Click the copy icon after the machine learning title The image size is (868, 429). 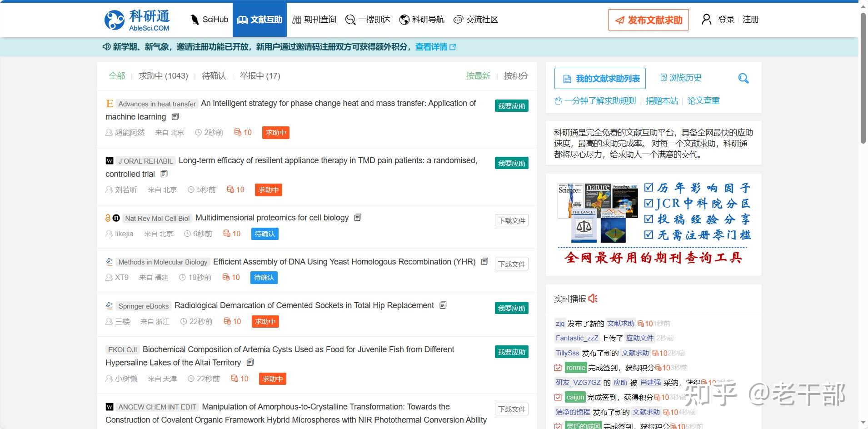click(175, 117)
